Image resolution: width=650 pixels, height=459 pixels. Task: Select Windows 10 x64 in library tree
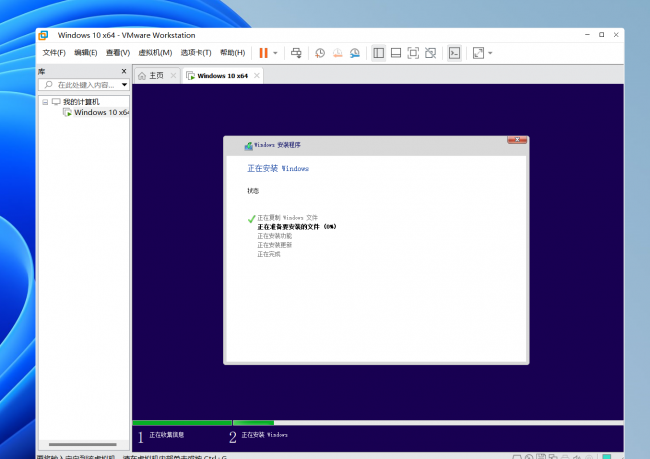101,112
